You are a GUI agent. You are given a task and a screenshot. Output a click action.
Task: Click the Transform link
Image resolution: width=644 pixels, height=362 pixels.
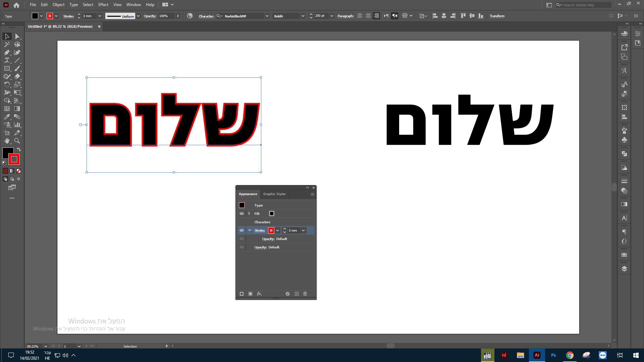coord(497,16)
